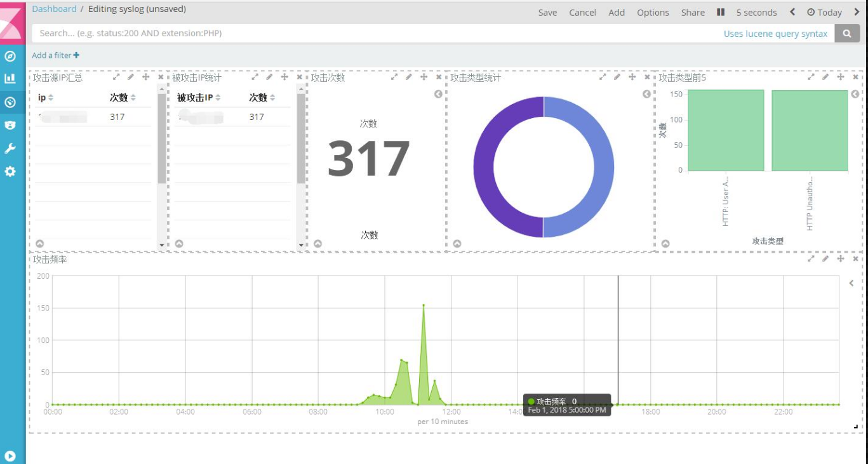Viewport: 868px width, 464px height.
Task: Click the search magnifier button
Action: coord(847,34)
